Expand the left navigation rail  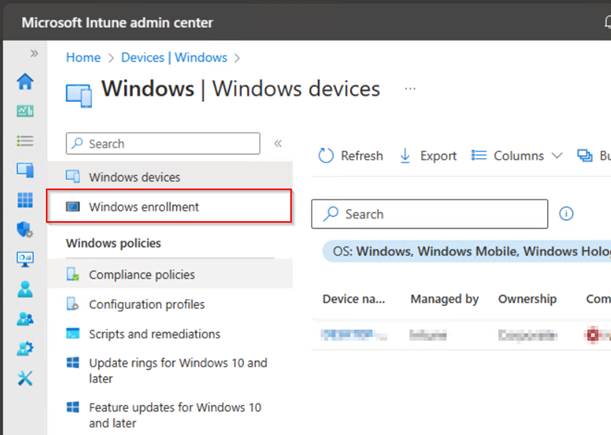click(x=34, y=53)
